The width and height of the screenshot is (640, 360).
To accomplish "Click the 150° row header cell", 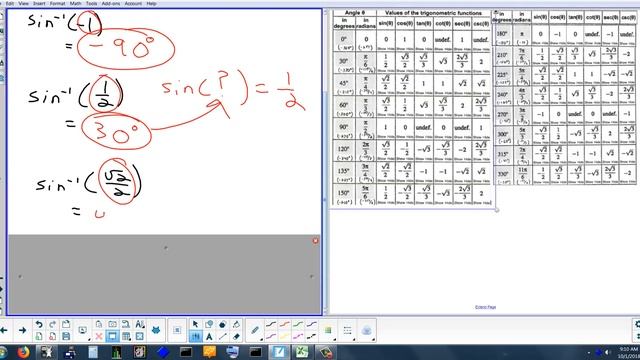I will [x=344, y=195].
